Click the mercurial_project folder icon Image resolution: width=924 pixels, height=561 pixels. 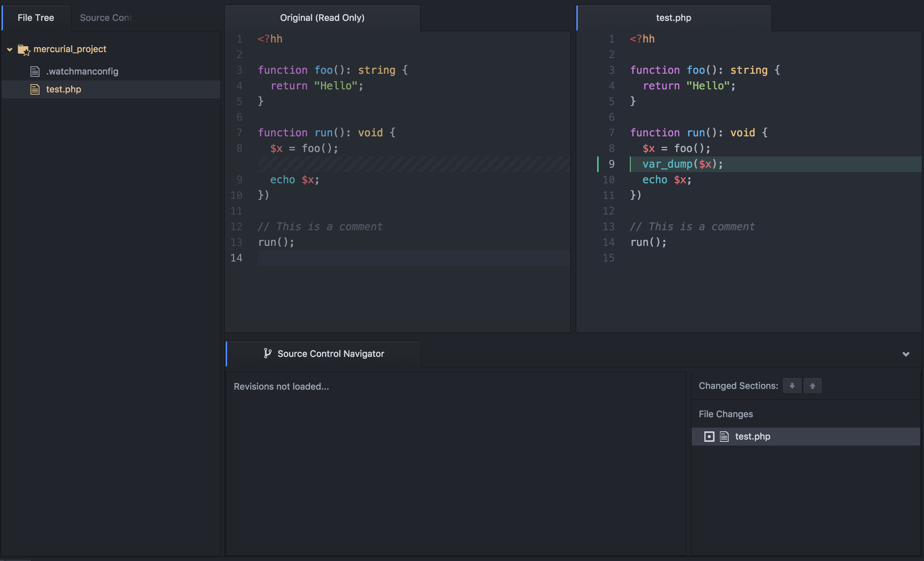pos(24,48)
